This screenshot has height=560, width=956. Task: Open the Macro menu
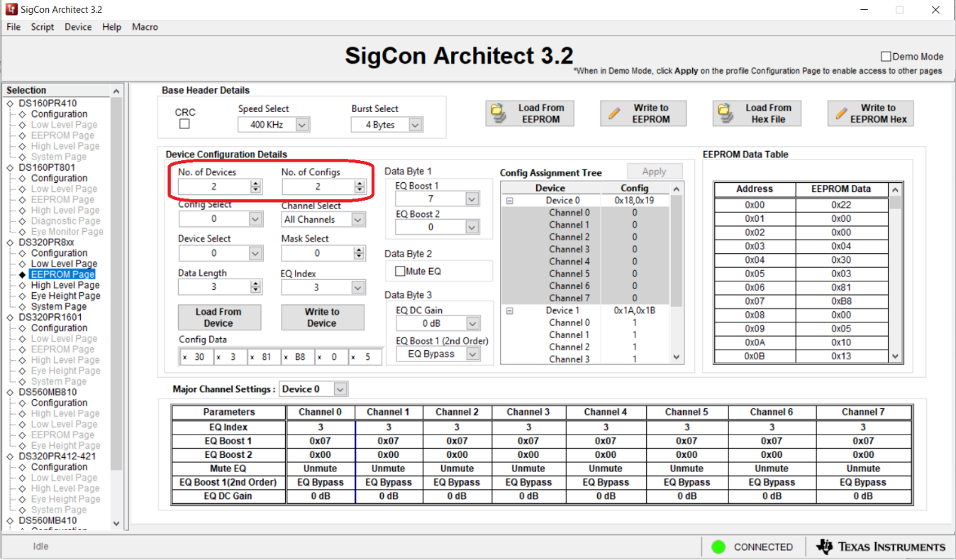coord(145,27)
